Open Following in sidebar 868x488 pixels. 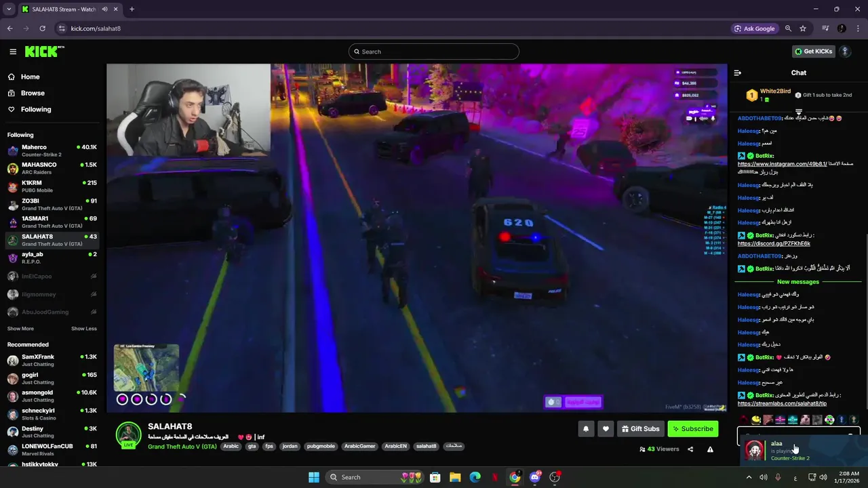(x=35, y=109)
